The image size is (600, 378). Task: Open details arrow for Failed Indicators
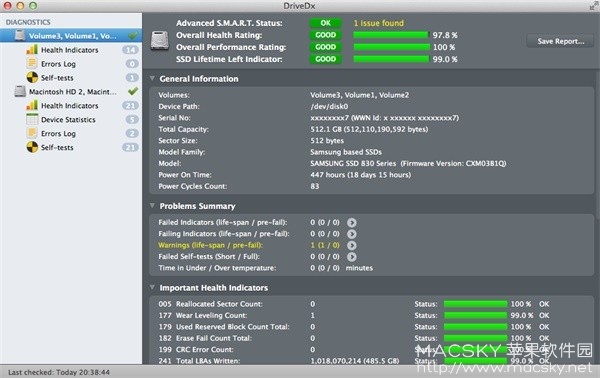[352, 222]
